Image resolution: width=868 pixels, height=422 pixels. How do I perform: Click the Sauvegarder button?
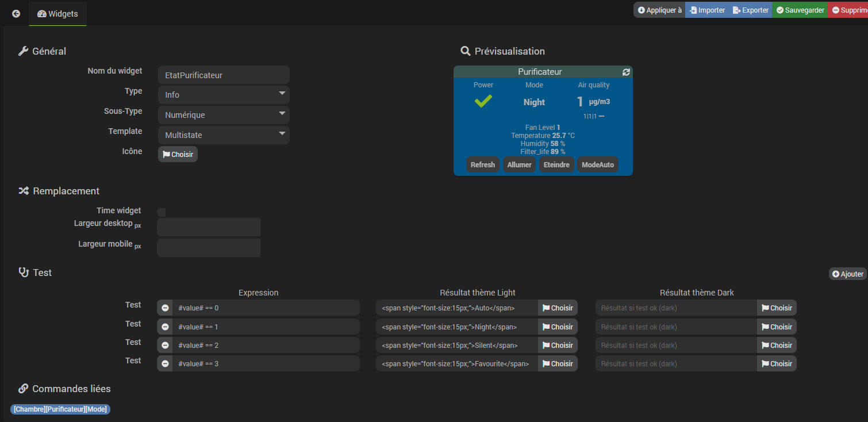coord(800,10)
